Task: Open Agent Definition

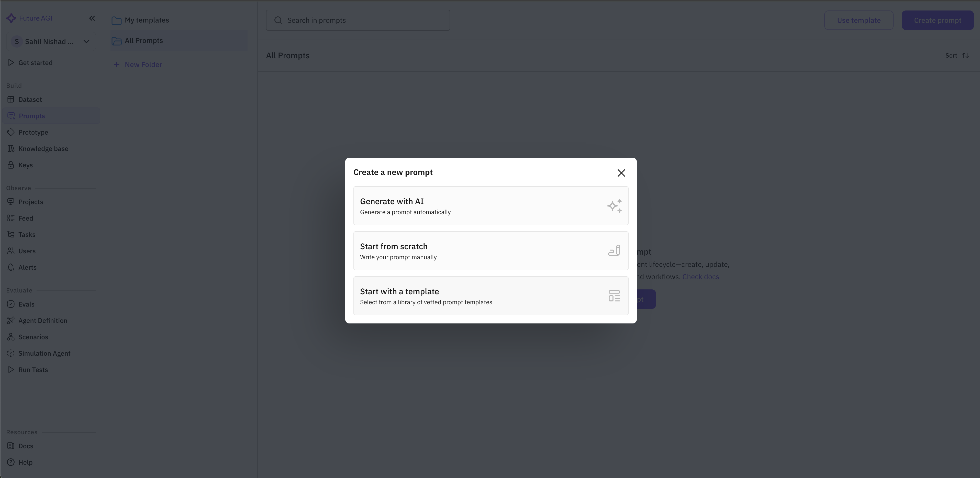Action: [x=43, y=320]
